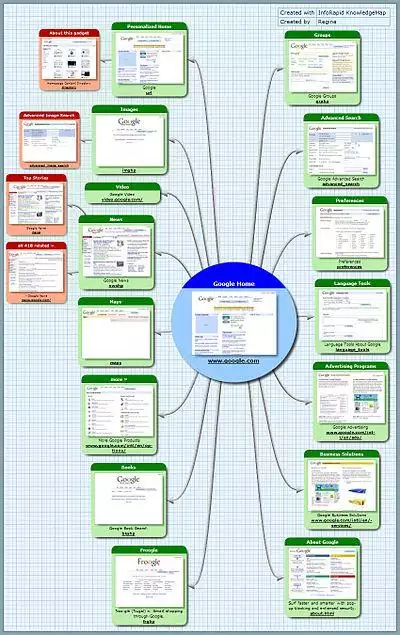The image size is (400, 635).
Task: Select the Google Home center screenshot
Action: (x=234, y=323)
